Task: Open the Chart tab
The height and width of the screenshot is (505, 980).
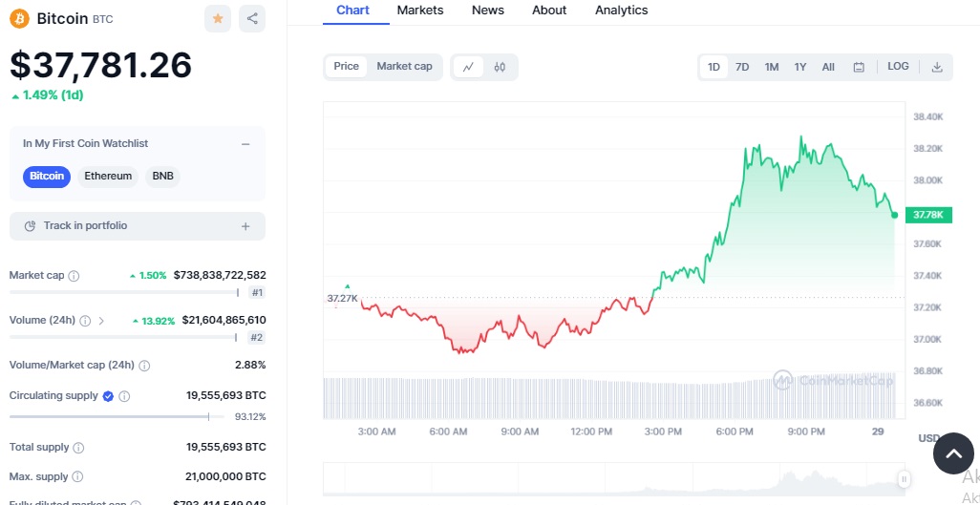Action: (x=353, y=10)
